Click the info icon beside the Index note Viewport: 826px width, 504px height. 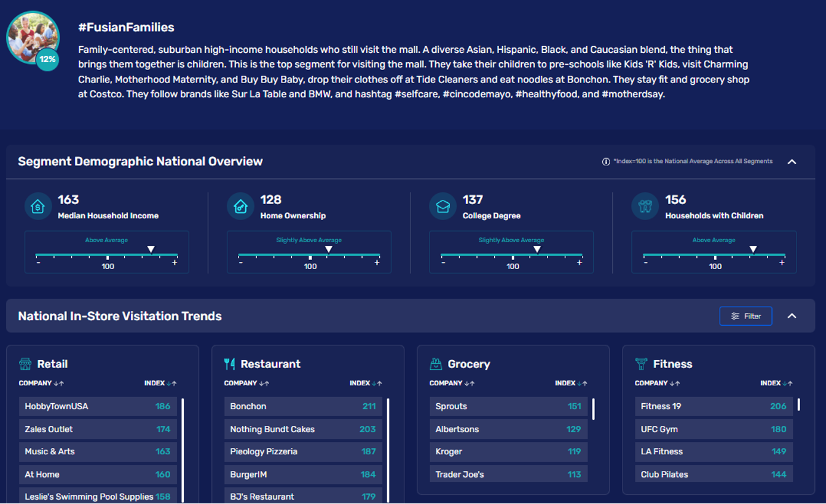[x=606, y=162]
